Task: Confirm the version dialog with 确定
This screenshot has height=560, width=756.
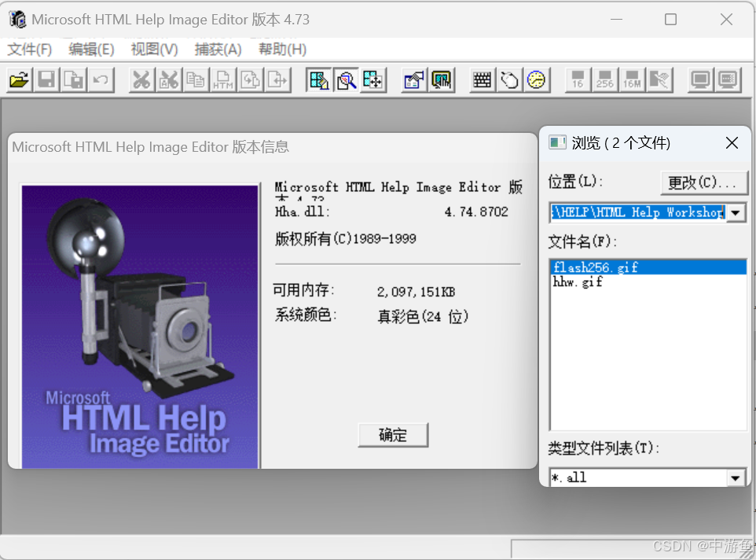Action: click(393, 435)
